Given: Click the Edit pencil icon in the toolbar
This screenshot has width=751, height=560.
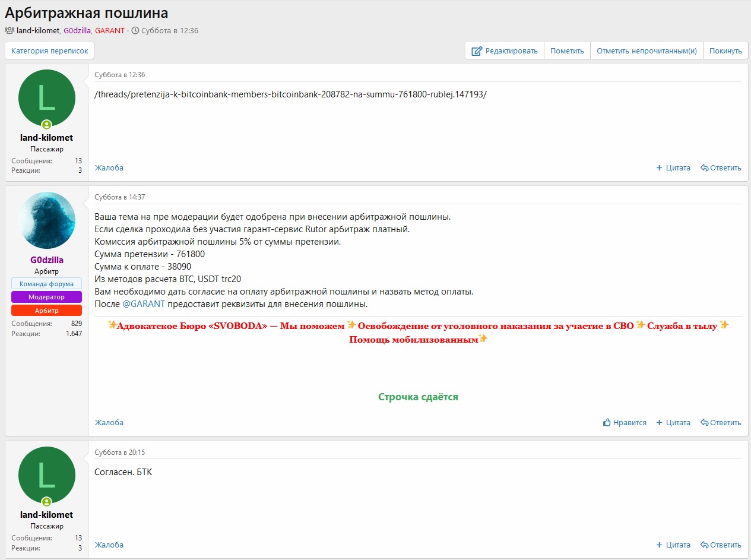Looking at the screenshot, I should 476,51.
